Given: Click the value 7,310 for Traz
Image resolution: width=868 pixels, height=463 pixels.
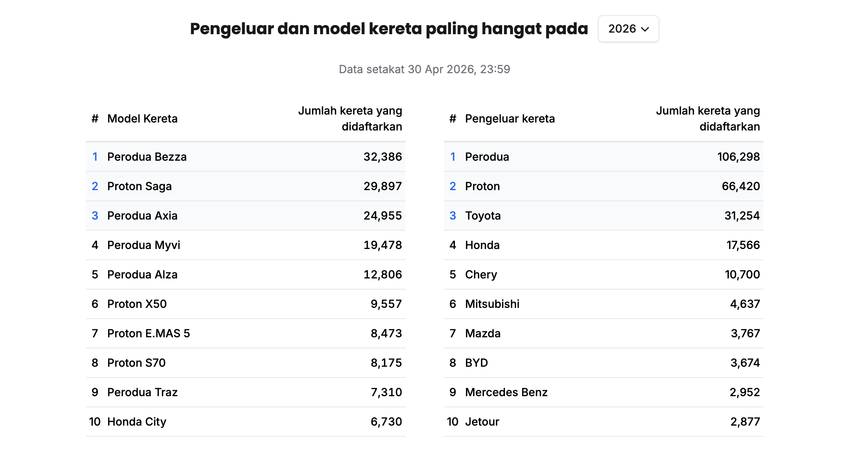Looking at the screenshot, I should (x=386, y=392).
